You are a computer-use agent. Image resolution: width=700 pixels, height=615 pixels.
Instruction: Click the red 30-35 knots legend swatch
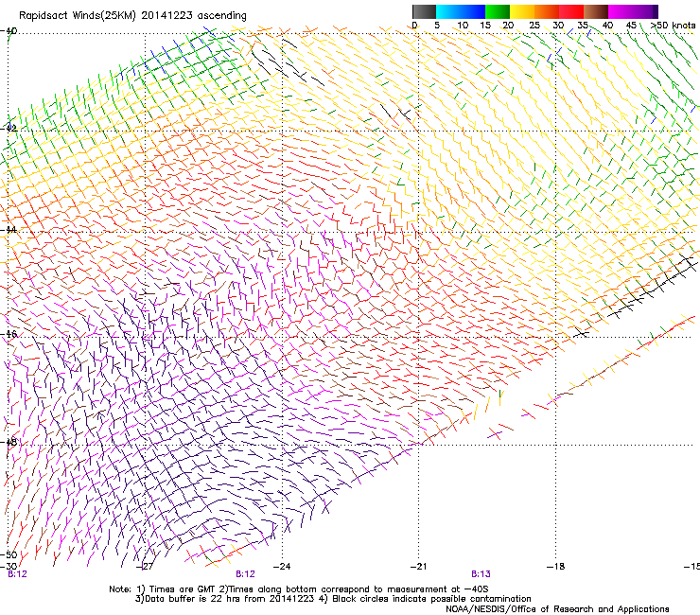[571, 11]
